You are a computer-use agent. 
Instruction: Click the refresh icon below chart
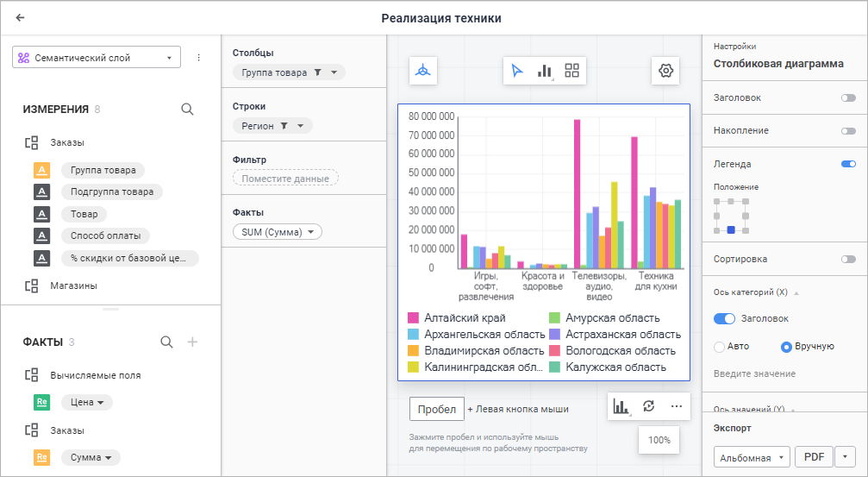pos(649,406)
